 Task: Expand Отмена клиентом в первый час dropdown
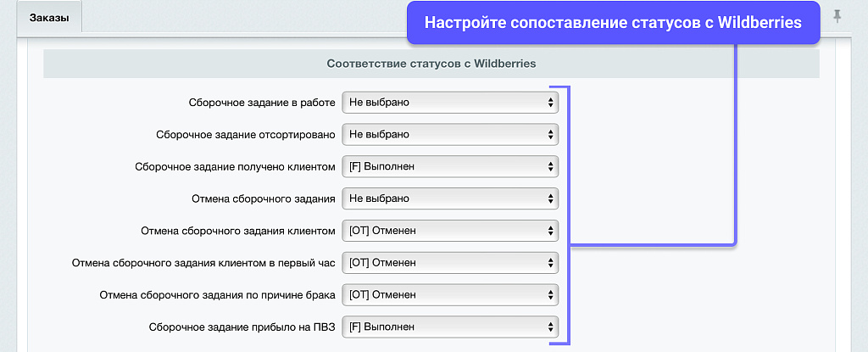coord(450,263)
